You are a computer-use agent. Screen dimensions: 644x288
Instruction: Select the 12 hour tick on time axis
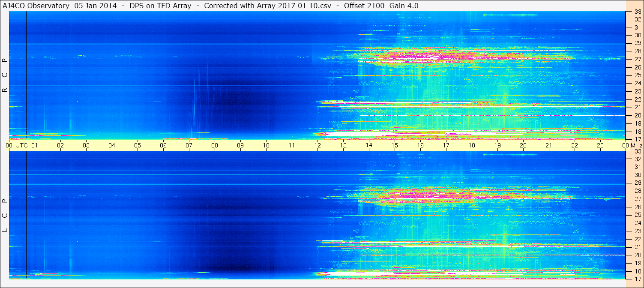pos(318,145)
